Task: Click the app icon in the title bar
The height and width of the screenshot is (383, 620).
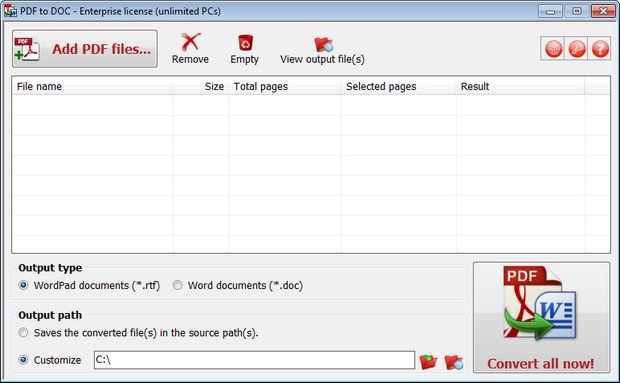Action: point(10,11)
